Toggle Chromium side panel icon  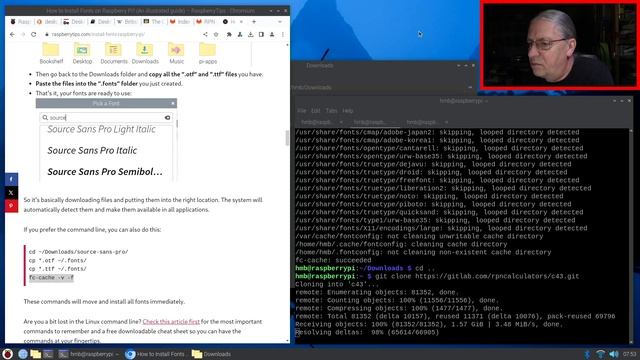point(261,35)
